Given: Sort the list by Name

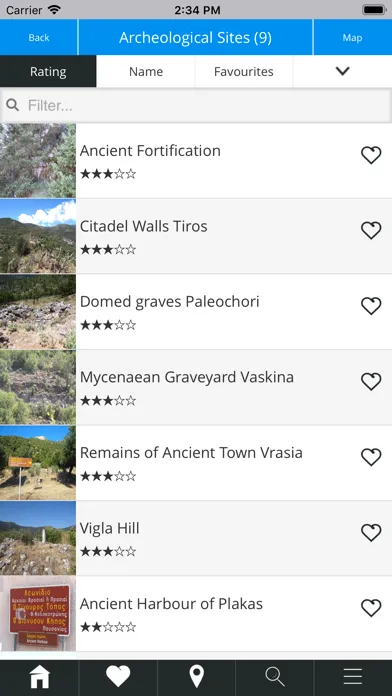Looking at the screenshot, I should (x=146, y=71).
